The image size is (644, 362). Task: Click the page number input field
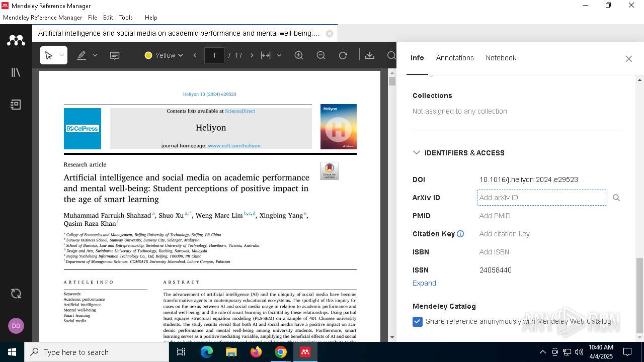214,55
